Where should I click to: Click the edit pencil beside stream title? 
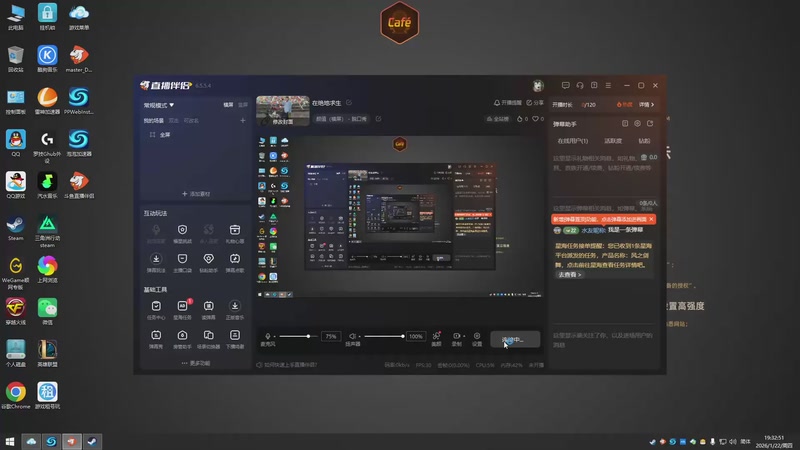point(349,103)
